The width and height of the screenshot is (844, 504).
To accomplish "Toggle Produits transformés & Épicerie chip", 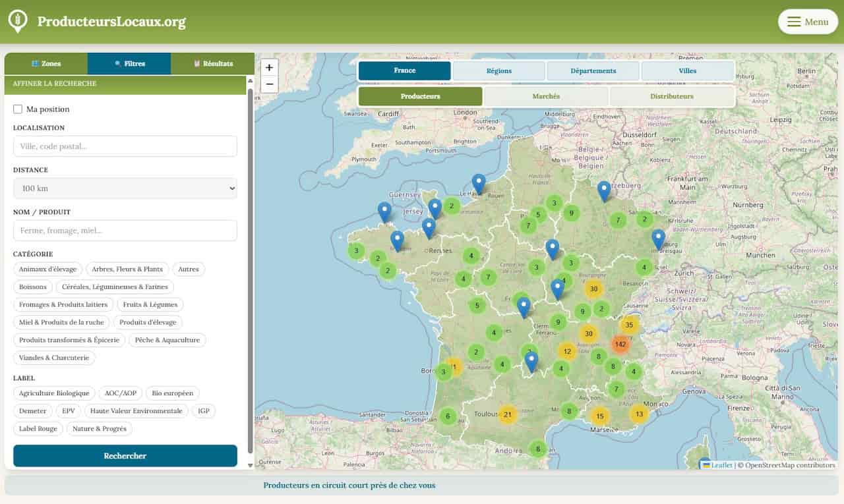I will pyautogui.click(x=69, y=340).
